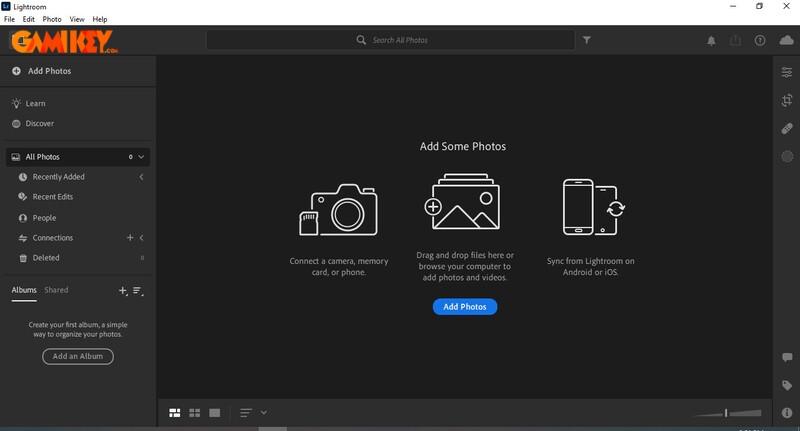Open the File menu
Image resolution: width=800 pixels, height=431 pixels.
(9, 19)
